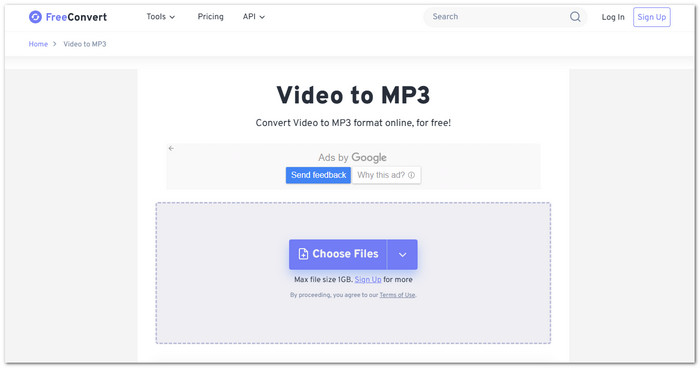This screenshot has height=368, width=700.
Task: Open the Terms of Use link
Action: tap(397, 295)
